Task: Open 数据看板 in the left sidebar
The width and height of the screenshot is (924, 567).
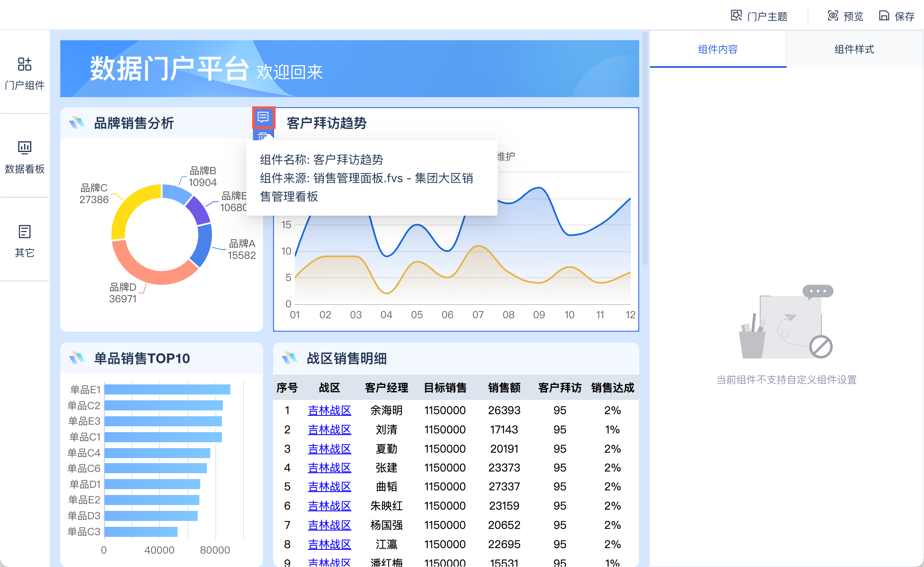Action: (25, 157)
